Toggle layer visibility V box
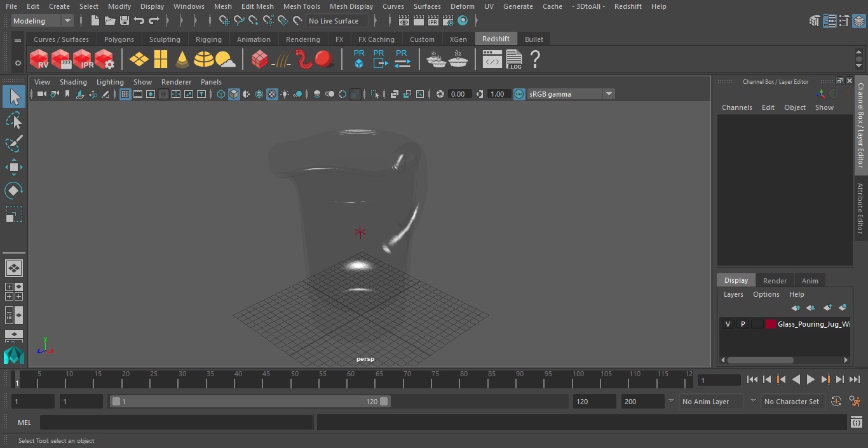868x448 pixels. pos(728,324)
